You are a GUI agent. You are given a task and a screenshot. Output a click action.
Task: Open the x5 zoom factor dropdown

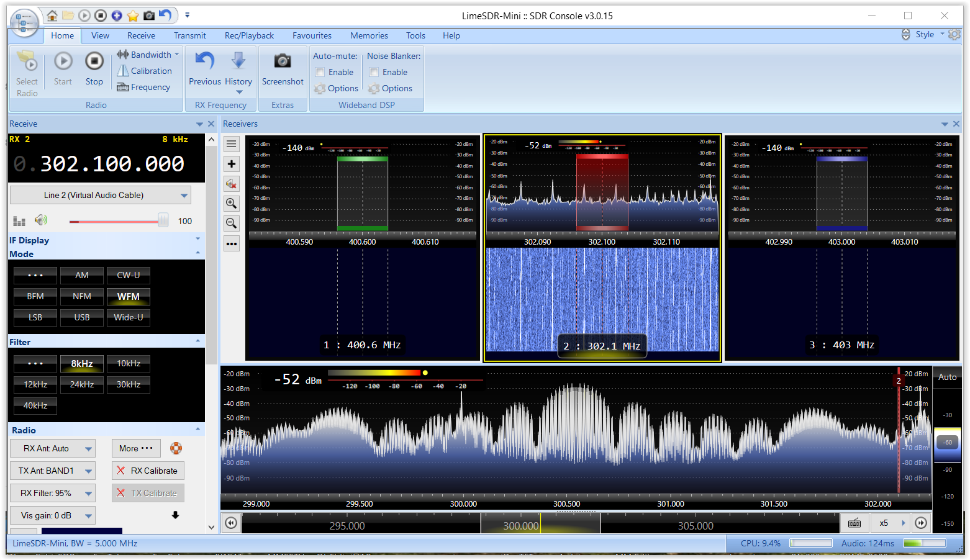coord(891,523)
